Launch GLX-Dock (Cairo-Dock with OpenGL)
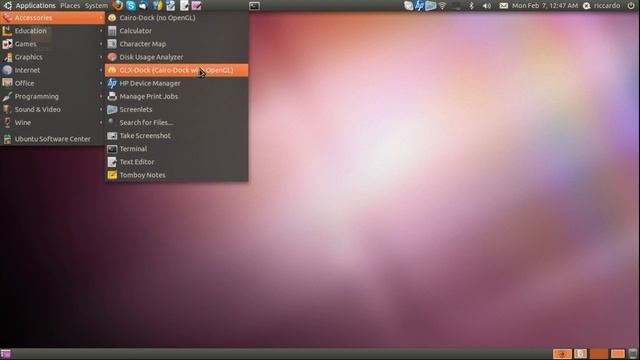 tap(176, 70)
